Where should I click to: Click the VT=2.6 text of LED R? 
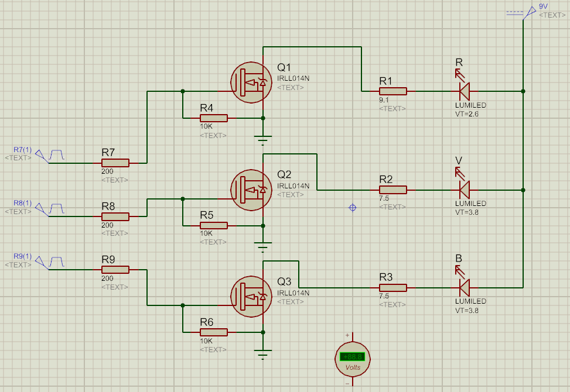[x=467, y=114]
